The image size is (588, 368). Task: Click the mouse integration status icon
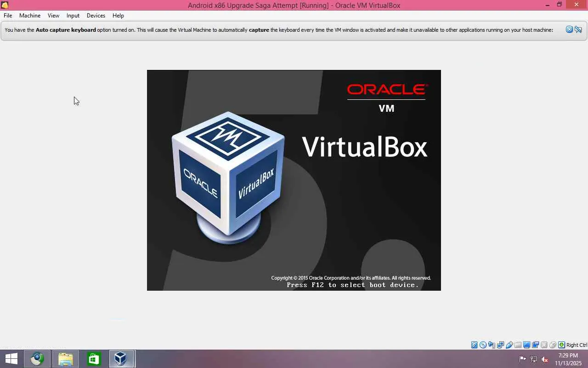coord(553,345)
